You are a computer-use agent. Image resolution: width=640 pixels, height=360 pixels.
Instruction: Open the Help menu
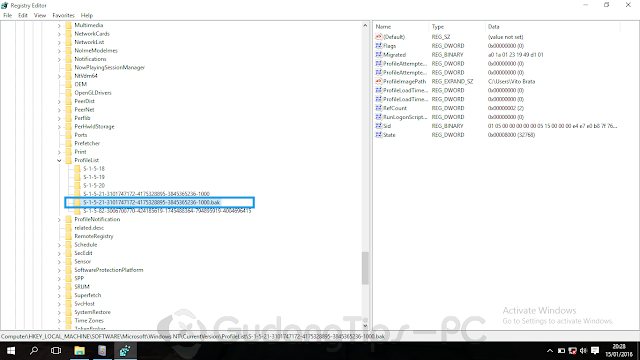87,16
